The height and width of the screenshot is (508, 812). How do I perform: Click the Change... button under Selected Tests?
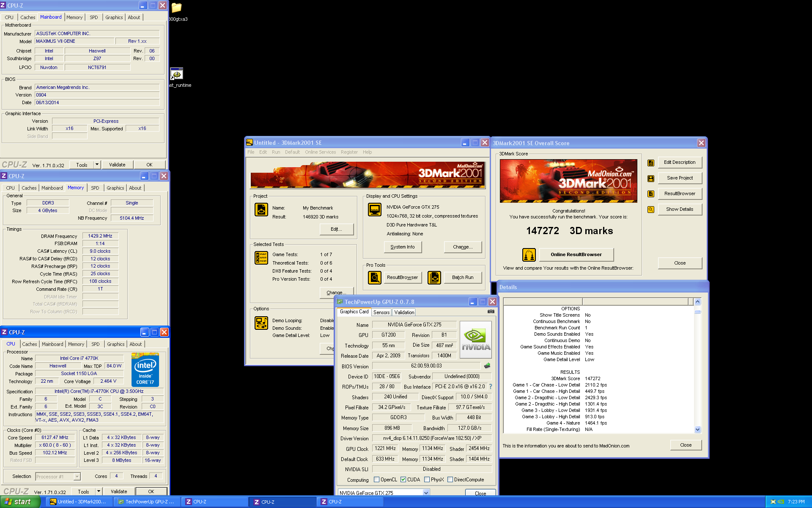(x=336, y=293)
